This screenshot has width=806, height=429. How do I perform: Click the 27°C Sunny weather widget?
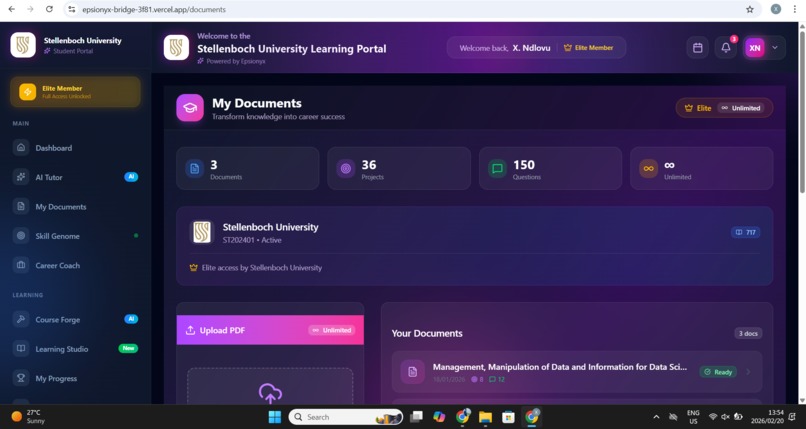tap(28, 417)
